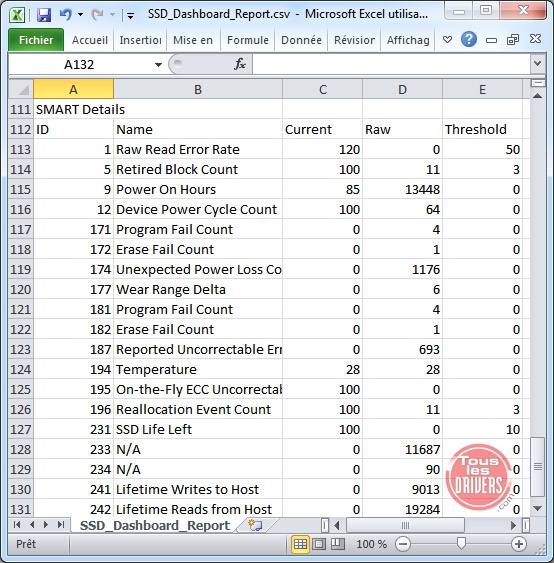Restore the workbook window inside Excel
Image resolution: width=554 pixels, height=563 pixels.
coord(513,39)
